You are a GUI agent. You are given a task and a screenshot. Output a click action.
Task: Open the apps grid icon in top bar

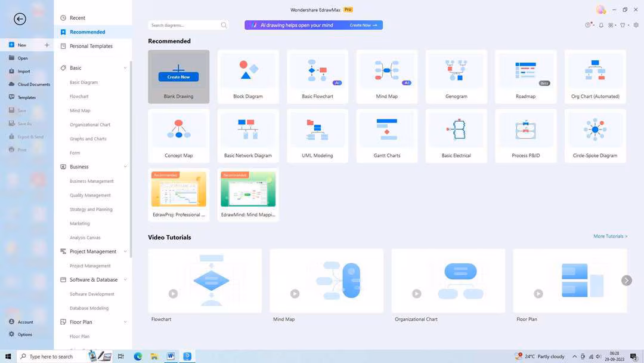pyautogui.click(x=612, y=25)
